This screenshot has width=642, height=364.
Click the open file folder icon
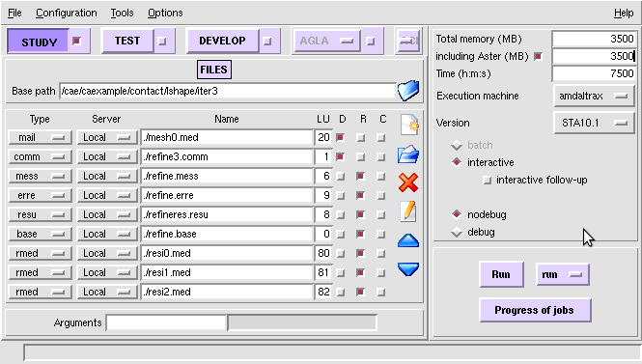408,154
